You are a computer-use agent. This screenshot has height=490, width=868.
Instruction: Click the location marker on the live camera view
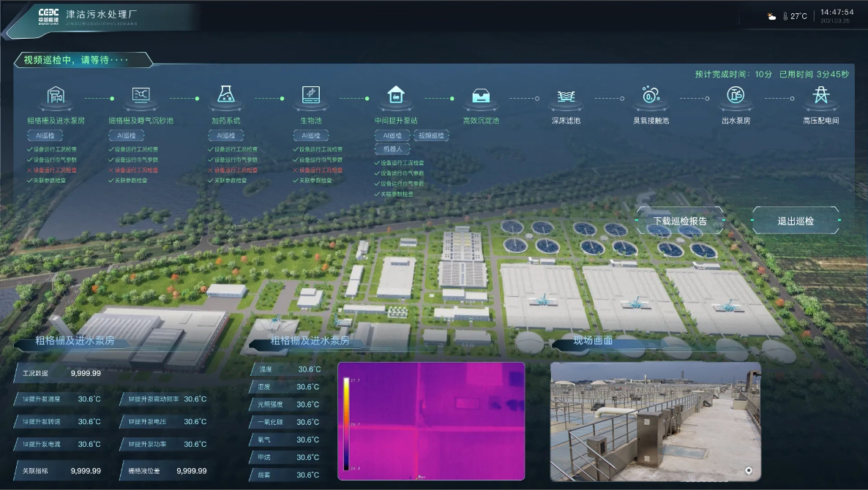tap(748, 470)
